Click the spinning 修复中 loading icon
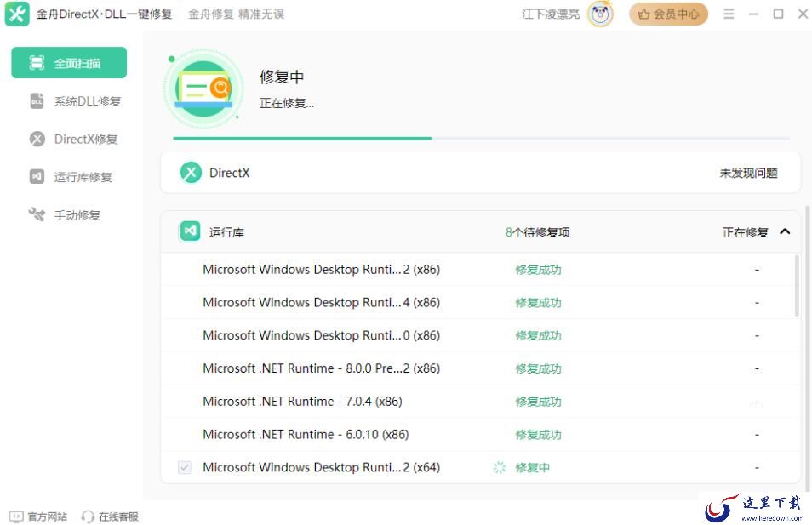The width and height of the screenshot is (812, 525). tap(500, 467)
